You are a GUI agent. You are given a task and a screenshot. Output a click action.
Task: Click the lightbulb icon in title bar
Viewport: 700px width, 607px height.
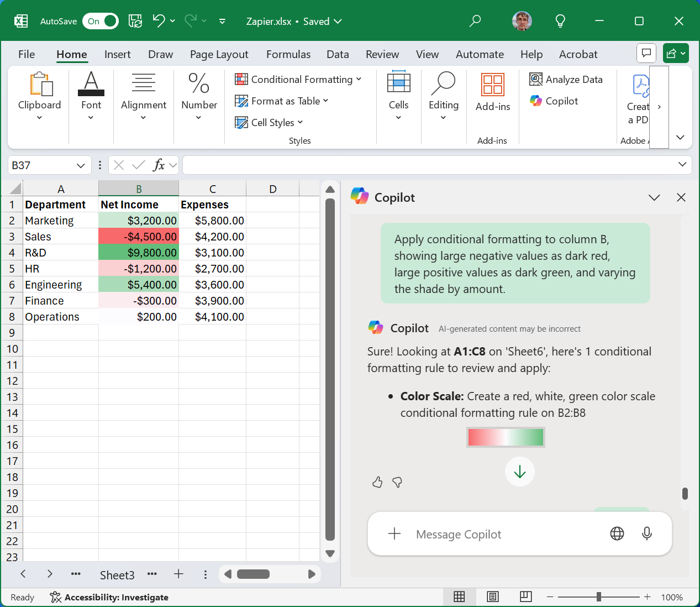(560, 21)
